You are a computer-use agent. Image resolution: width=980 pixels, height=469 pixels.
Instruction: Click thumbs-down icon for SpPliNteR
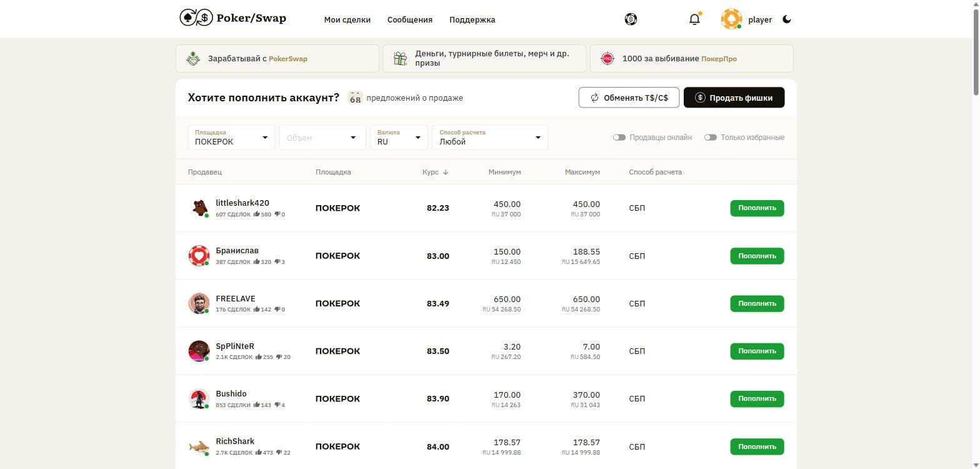pyautogui.click(x=279, y=357)
